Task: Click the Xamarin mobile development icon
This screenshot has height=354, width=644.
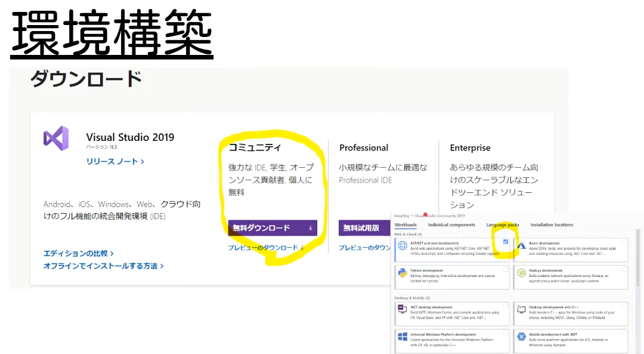Action: (521, 337)
